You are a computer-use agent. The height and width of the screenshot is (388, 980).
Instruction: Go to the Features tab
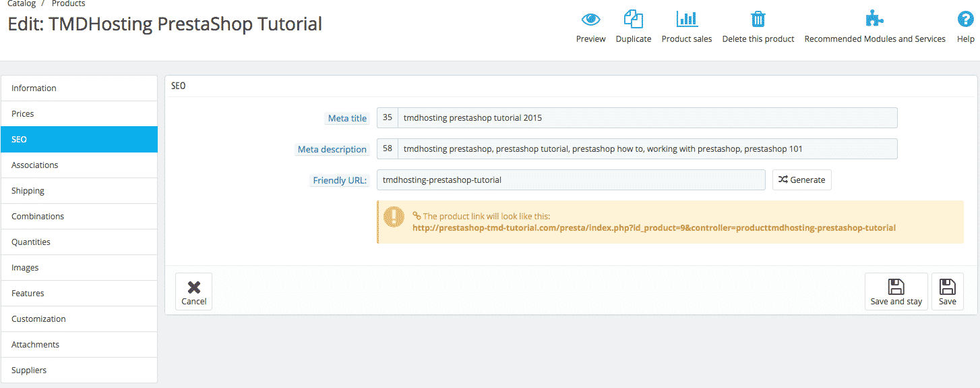pos(80,294)
